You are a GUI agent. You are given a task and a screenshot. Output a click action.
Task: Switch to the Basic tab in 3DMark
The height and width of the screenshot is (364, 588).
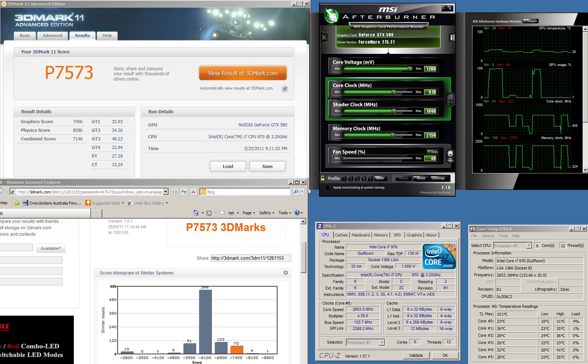pos(25,35)
